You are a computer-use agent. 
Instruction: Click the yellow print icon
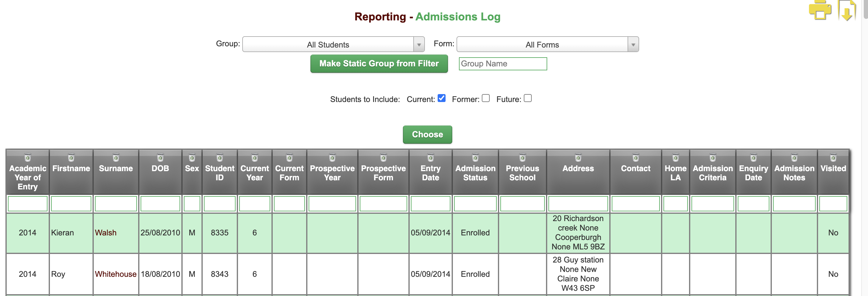point(820,10)
